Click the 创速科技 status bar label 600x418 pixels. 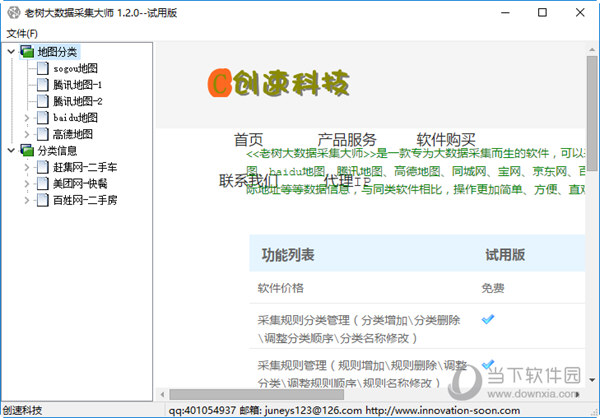point(22,410)
